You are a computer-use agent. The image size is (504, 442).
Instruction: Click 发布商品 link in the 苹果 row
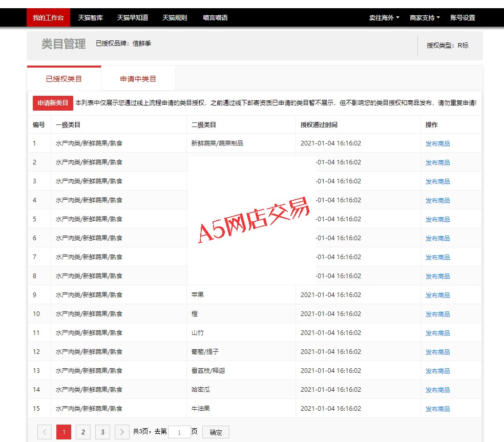point(437,296)
